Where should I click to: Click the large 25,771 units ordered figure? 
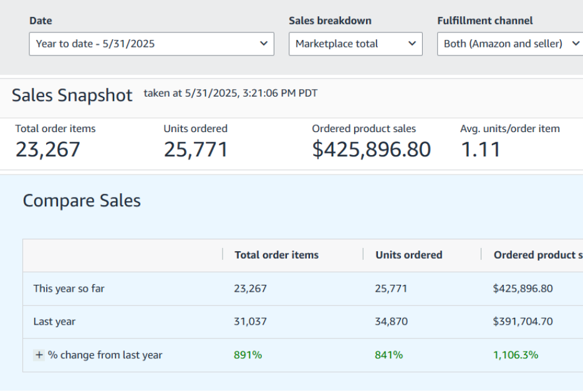(196, 150)
